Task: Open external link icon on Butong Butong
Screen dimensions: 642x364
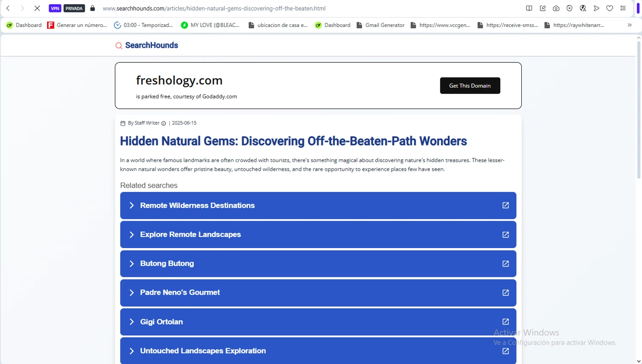Action: (505, 263)
